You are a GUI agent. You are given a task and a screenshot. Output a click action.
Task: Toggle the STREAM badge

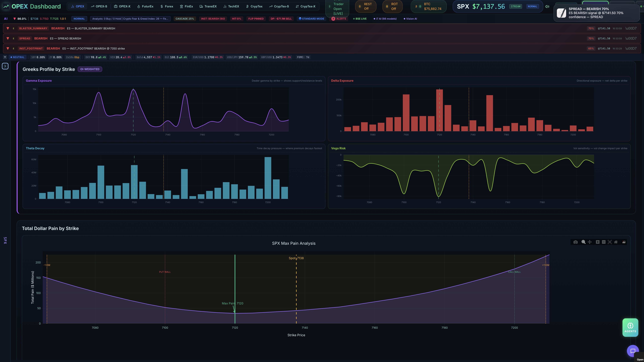tap(515, 7)
